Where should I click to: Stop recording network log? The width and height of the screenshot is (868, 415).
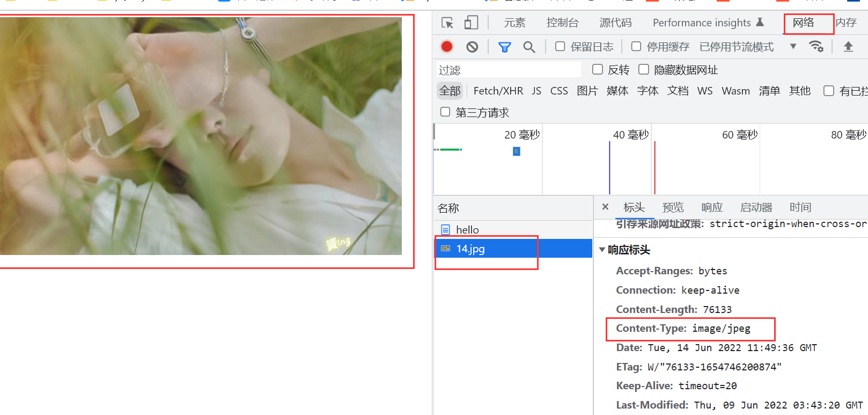(447, 47)
